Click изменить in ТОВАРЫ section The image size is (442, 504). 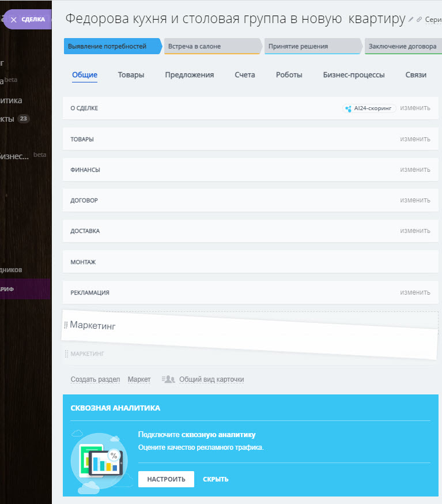[415, 139]
